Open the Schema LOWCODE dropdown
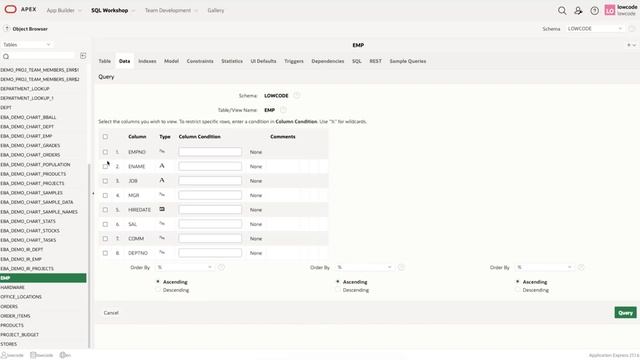Viewport: 640px width, 360px height. pyautogui.click(x=595, y=29)
